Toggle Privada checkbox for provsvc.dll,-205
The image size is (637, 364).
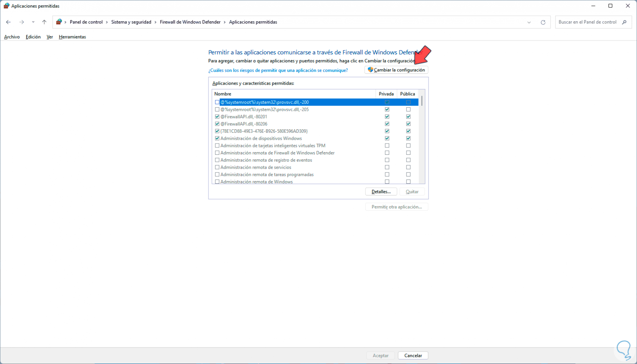[387, 110]
